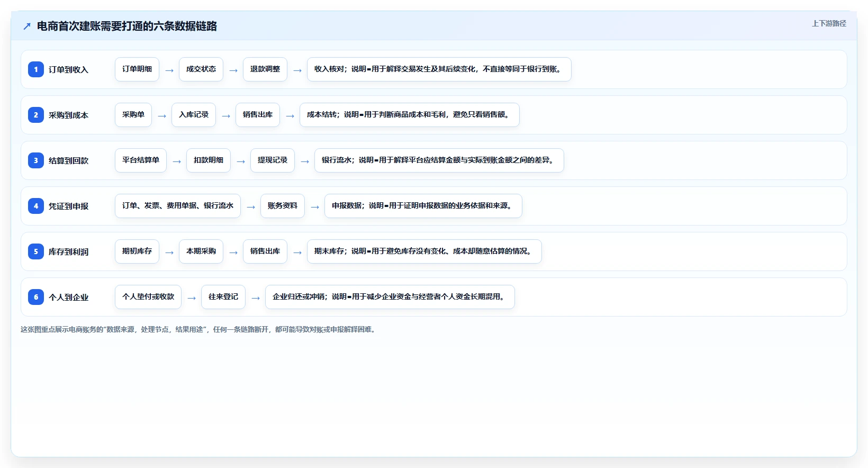Click the number 4 badge for 凭证到申报

click(x=36, y=206)
